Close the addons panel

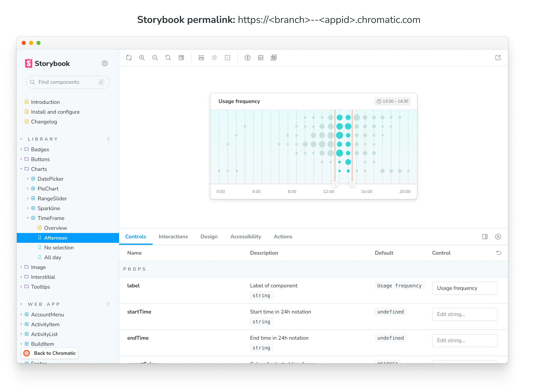498,237
